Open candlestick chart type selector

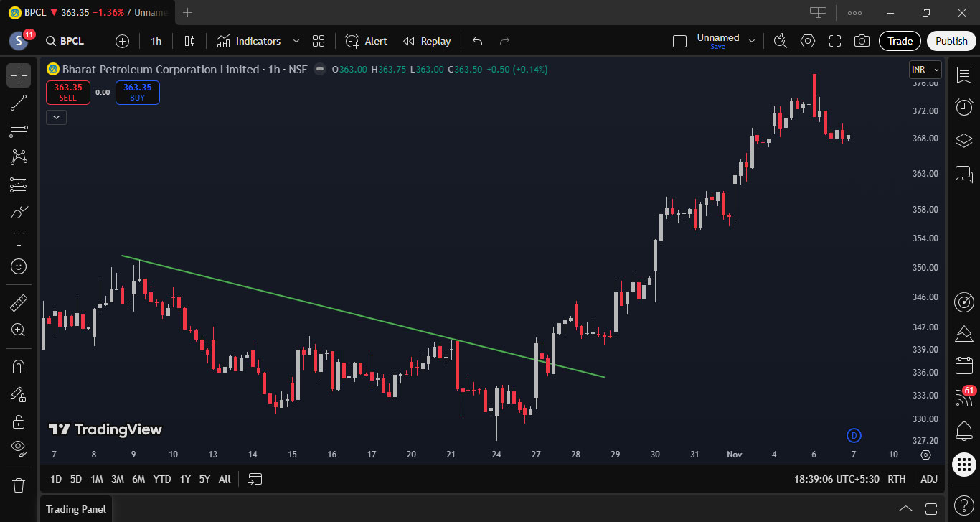(189, 41)
